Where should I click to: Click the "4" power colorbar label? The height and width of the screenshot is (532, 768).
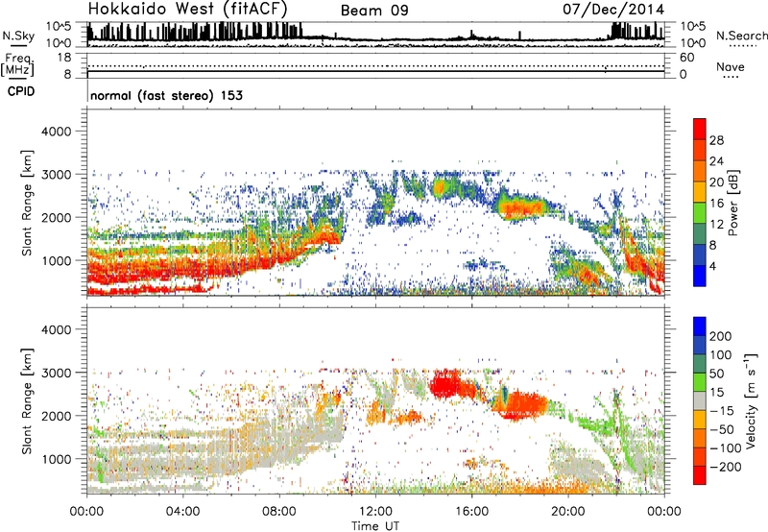[x=712, y=266]
